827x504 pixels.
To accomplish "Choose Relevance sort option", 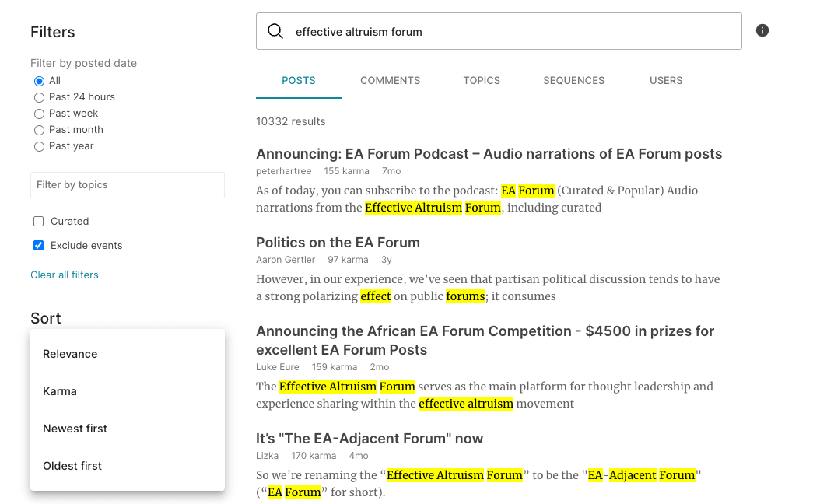I will pyautogui.click(x=128, y=354).
